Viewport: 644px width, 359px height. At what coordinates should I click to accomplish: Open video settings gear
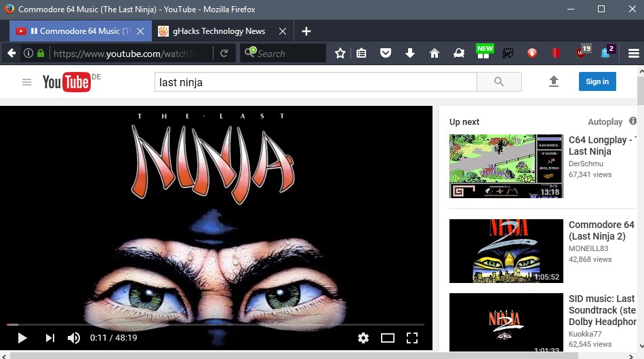363,338
